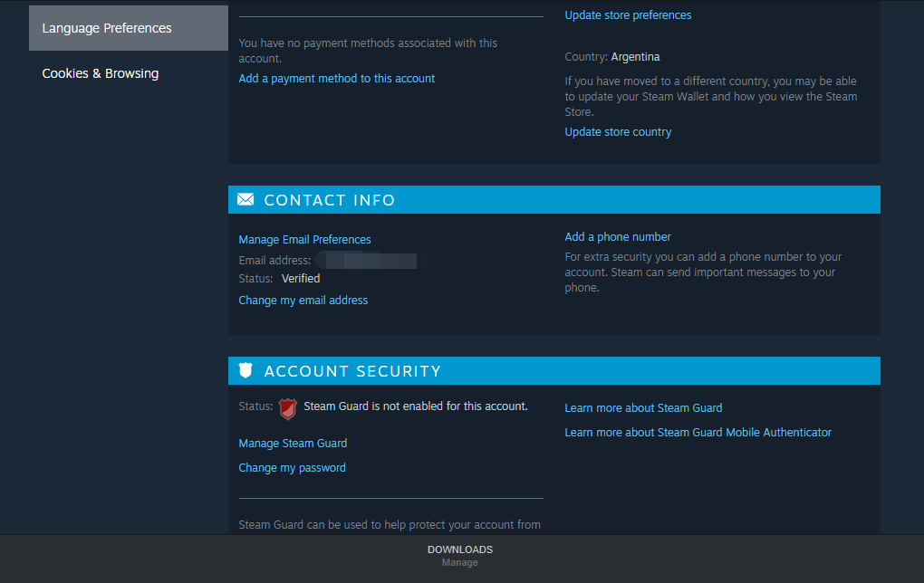Click Change my email address
Screen dimensions: 924x583
click(303, 301)
